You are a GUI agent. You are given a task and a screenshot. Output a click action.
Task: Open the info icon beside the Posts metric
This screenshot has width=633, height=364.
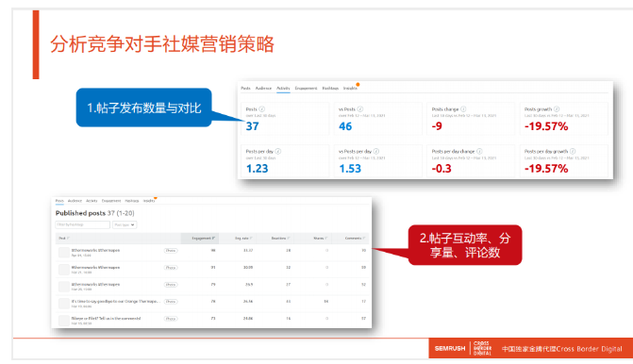click(262, 109)
